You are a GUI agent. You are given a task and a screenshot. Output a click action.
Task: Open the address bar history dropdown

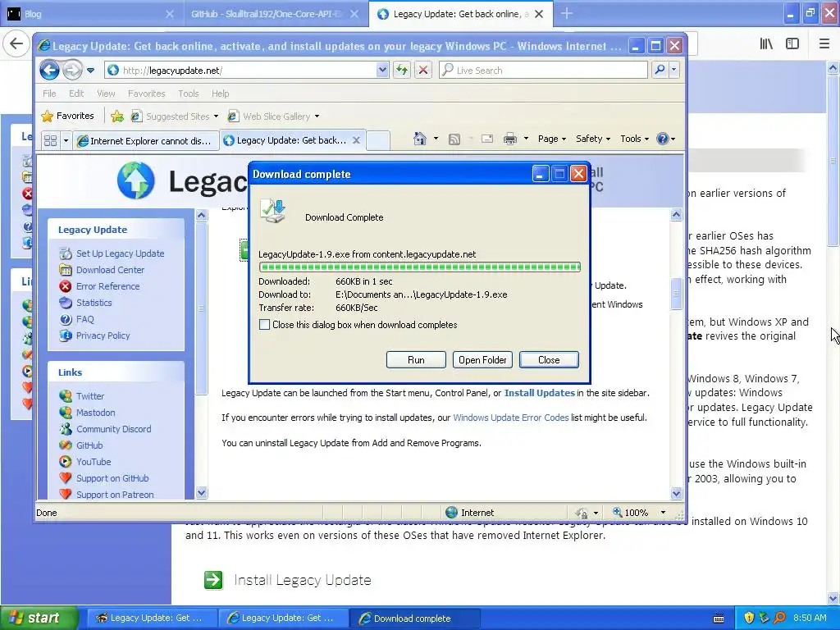382,70
